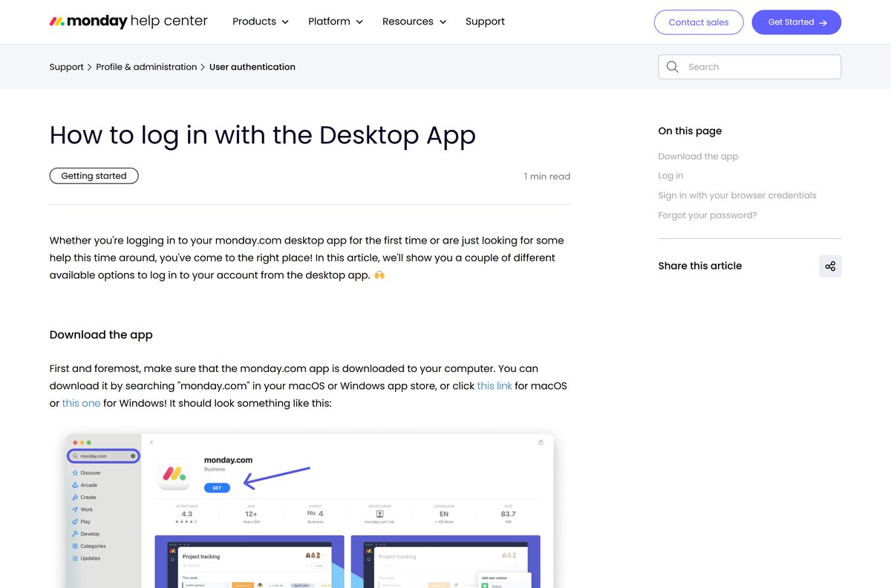This screenshot has width=891, height=588.
Task: Jump to Log in section
Action: click(670, 176)
